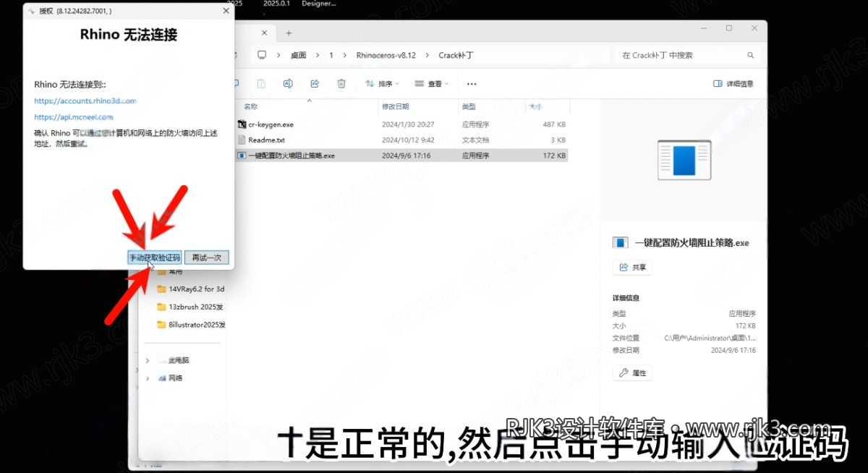Image resolution: width=868 pixels, height=473 pixels.
Task: Sort by the 名称 column header
Action: click(251, 106)
